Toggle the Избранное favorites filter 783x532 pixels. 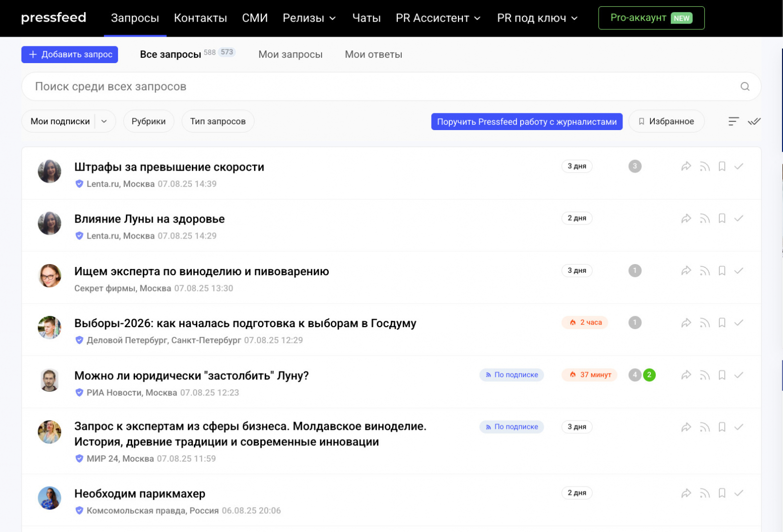[x=666, y=121]
